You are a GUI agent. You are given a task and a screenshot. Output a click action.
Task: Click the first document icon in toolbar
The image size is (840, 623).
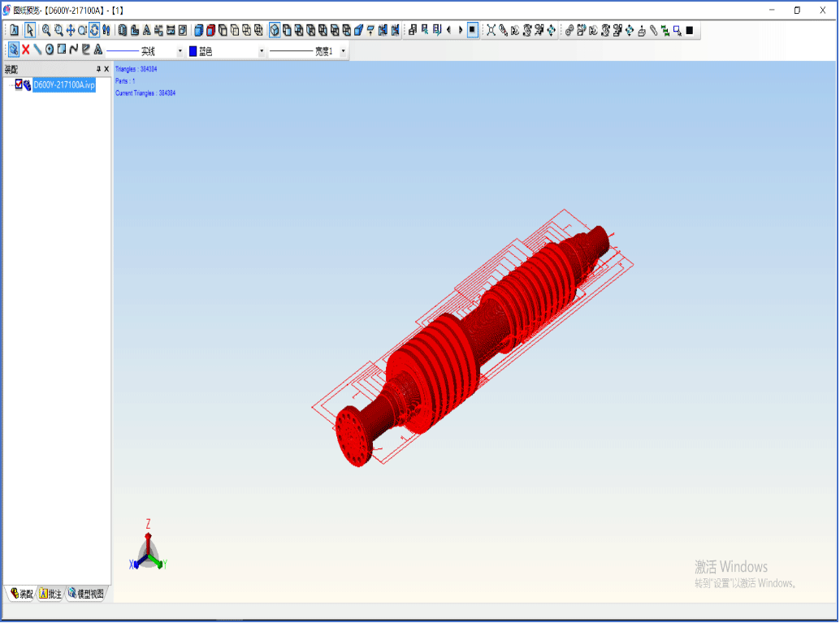pos(15,31)
